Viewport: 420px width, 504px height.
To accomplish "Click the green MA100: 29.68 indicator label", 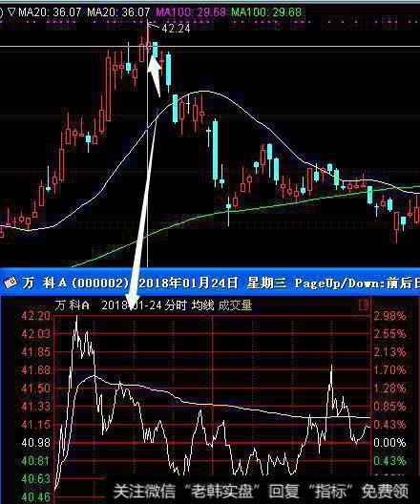I will point(266,12).
